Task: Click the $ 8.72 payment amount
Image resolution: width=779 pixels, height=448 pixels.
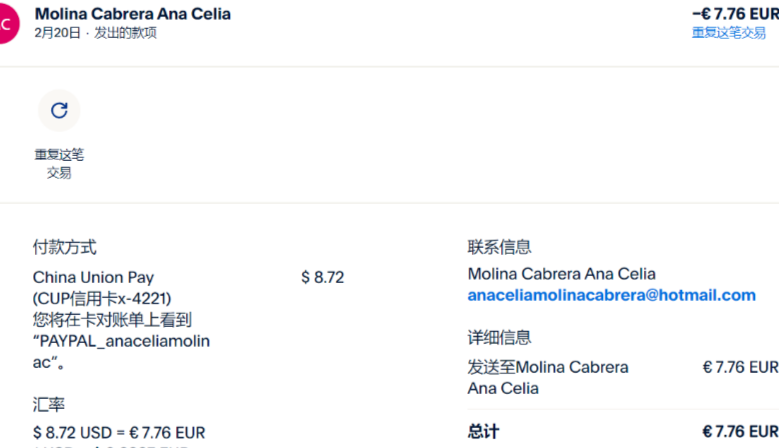Action: 322,277
